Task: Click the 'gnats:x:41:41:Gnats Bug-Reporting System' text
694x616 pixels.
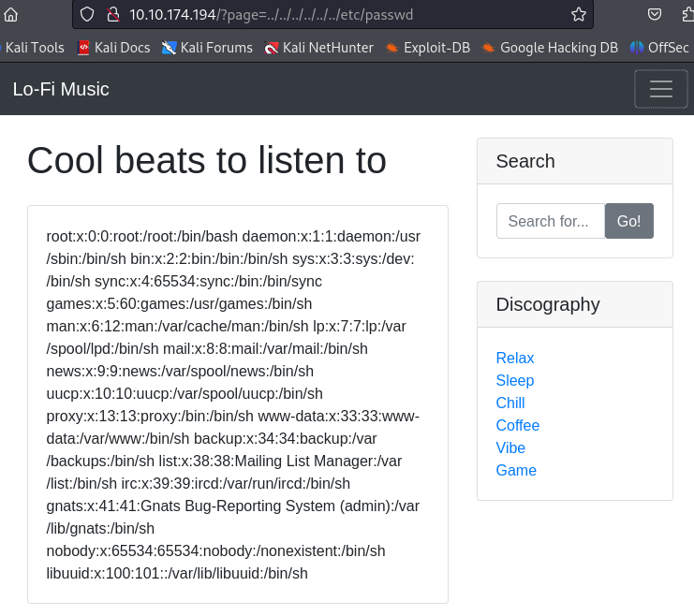Action: click(190, 506)
